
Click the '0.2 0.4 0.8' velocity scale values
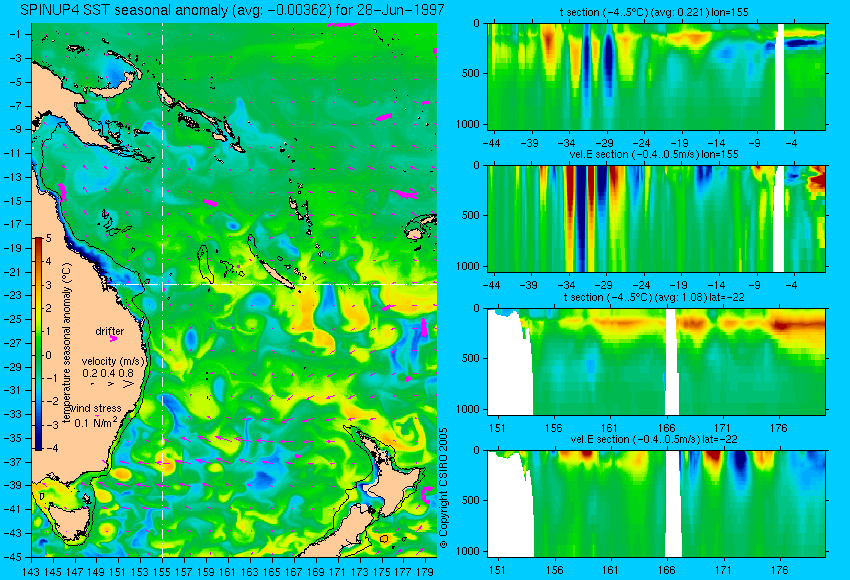coord(108,373)
